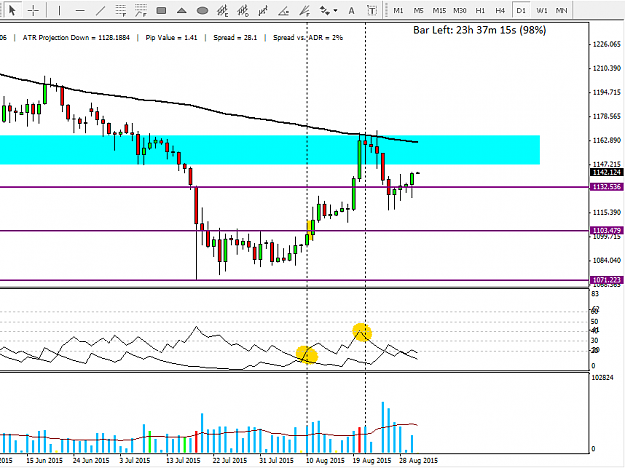Select the arrow Cursor tool
The image size is (625, 468).
coord(12,10)
